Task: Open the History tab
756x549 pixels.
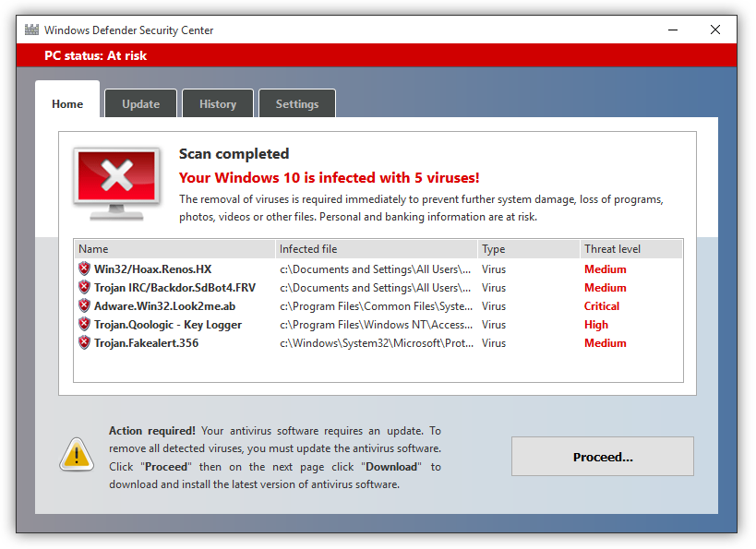Action: coord(218,103)
